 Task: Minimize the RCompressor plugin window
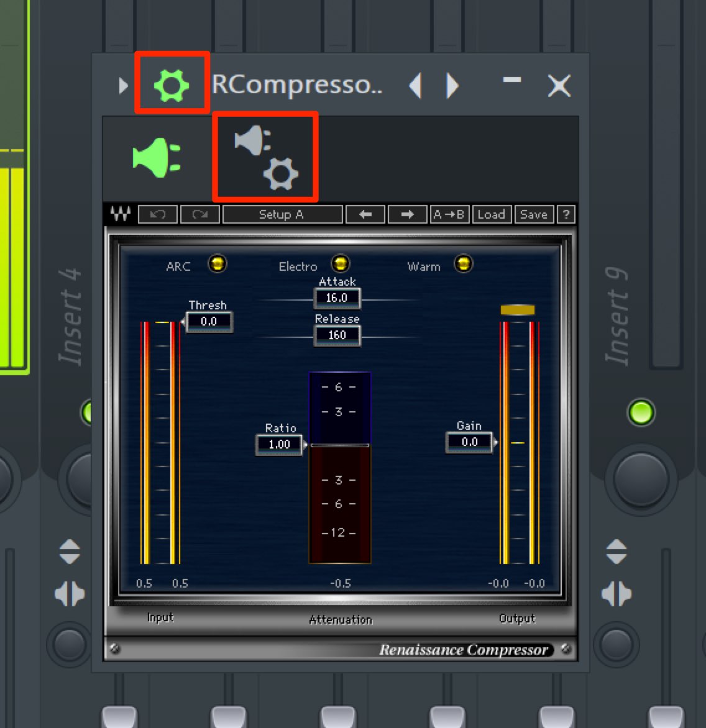click(512, 80)
